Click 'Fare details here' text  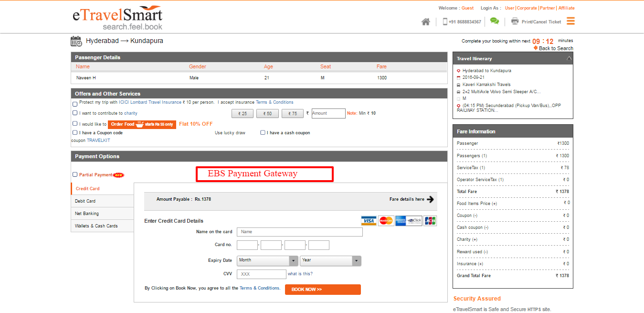pos(407,199)
